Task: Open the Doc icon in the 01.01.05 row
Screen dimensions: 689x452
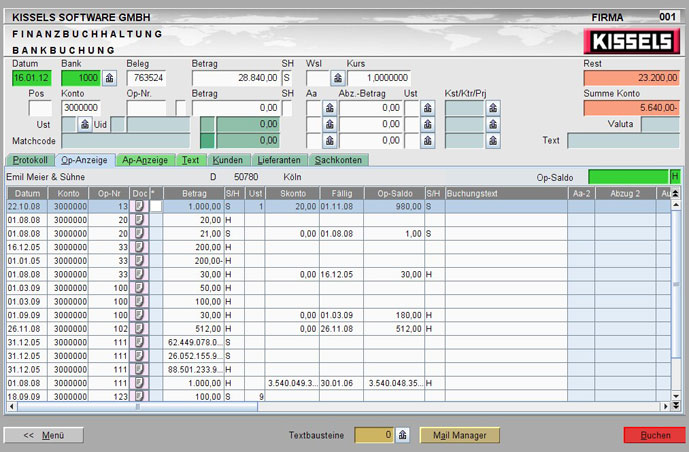Action: (x=139, y=260)
